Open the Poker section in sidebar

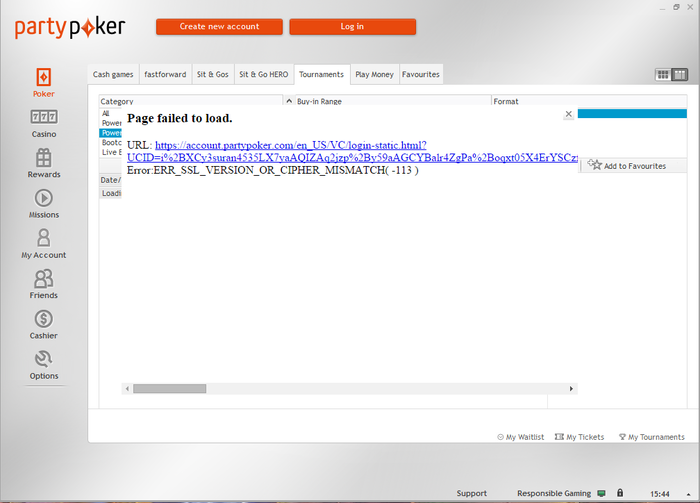[x=43, y=83]
